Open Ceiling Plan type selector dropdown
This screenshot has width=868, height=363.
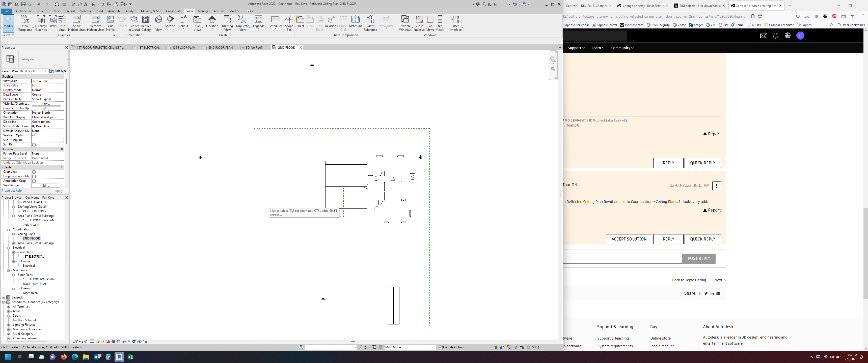(67, 59)
